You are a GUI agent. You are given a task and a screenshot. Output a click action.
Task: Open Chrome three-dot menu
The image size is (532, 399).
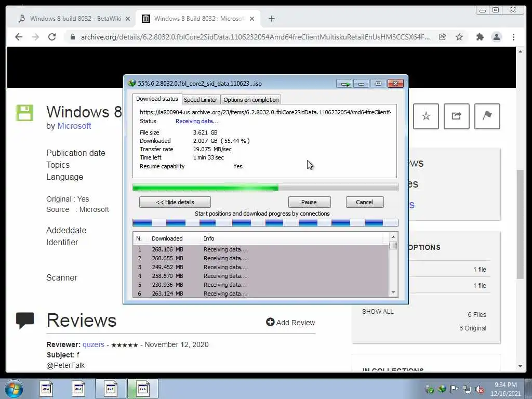pos(513,37)
